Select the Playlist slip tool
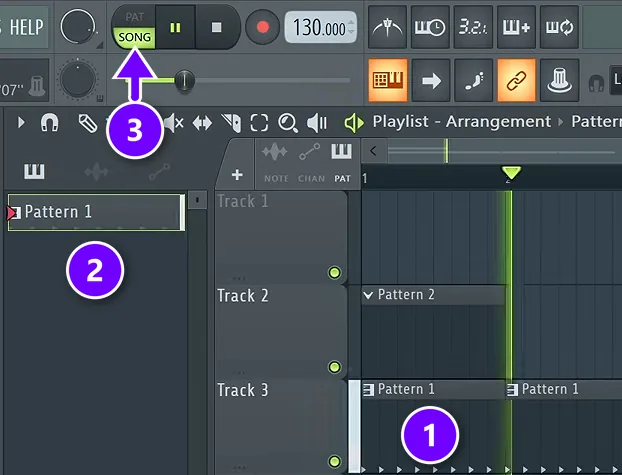 [x=202, y=123]
